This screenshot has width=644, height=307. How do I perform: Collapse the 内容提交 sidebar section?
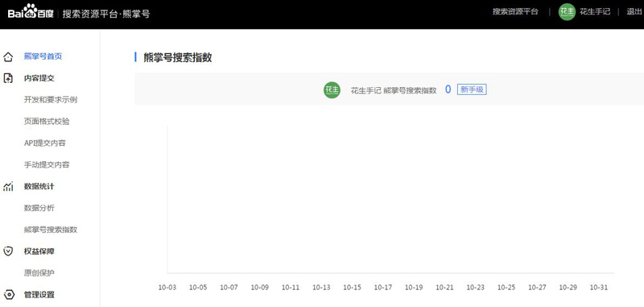[39, 78]
